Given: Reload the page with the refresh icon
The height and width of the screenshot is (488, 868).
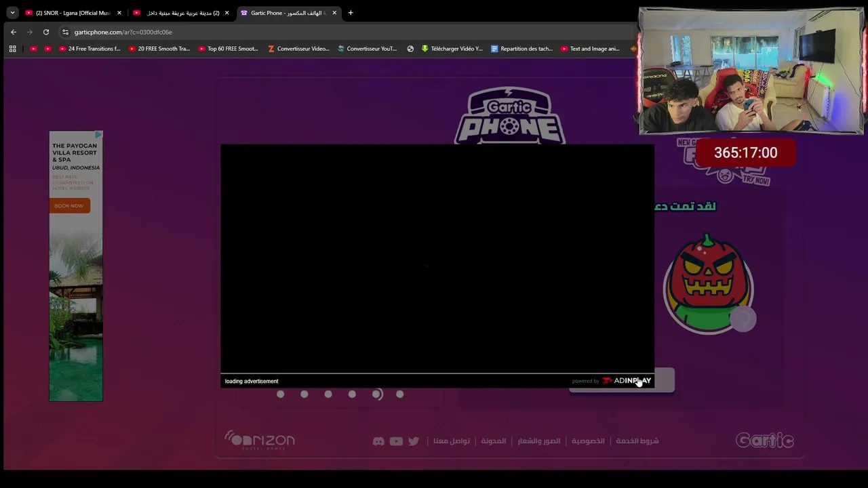Looking at the screenshot, I should (x=46, y=32).
